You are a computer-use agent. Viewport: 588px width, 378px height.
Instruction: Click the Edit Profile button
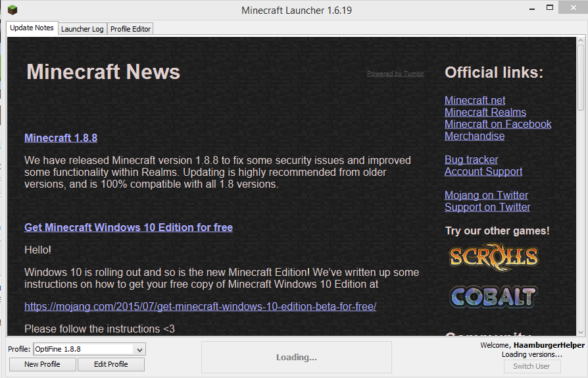(111, 364)
